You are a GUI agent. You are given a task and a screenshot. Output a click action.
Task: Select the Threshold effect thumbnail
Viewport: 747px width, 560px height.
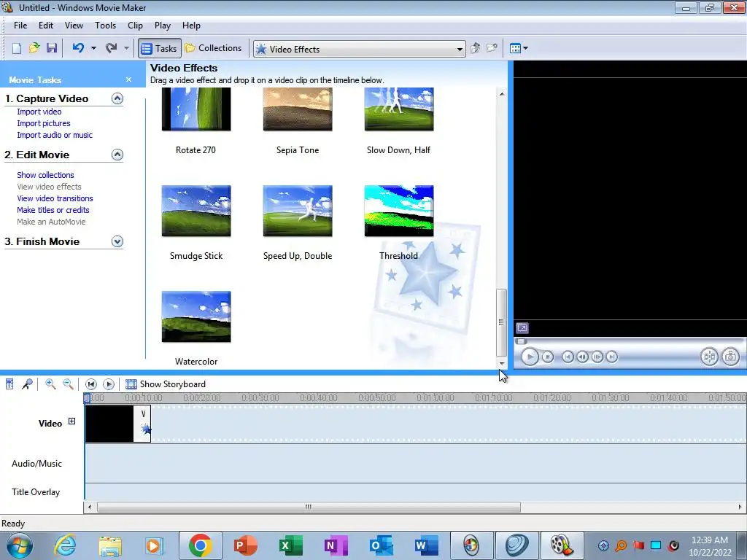[399, 211]
